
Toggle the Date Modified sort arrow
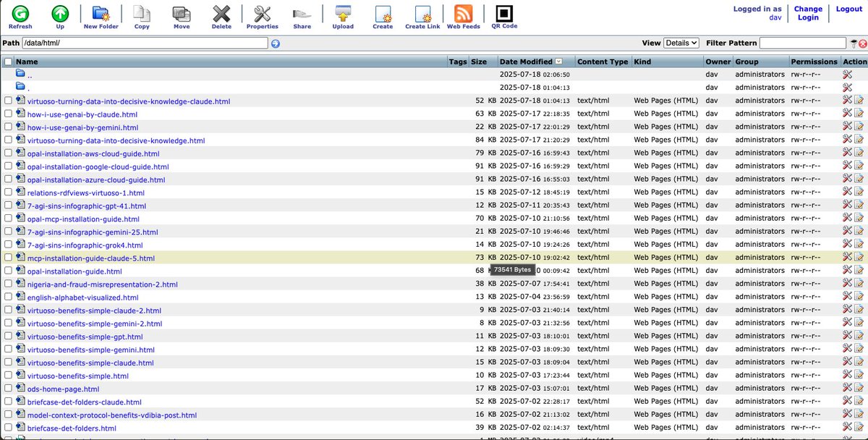click(x=559, y=62)
